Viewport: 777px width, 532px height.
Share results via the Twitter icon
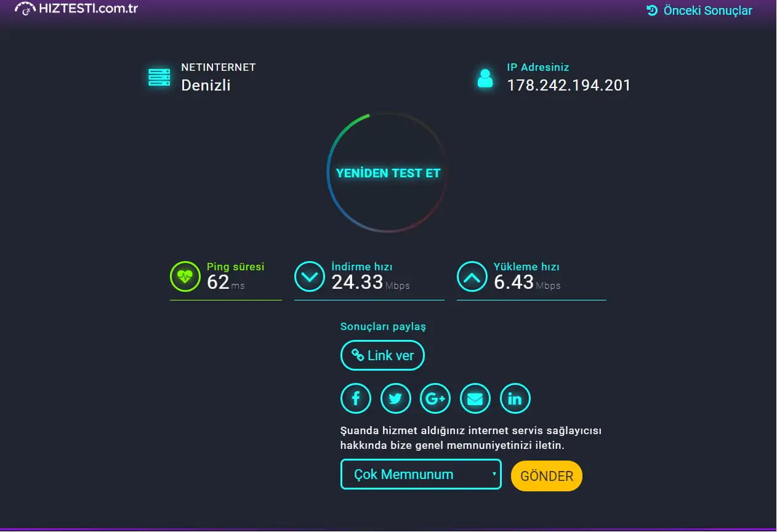point(395,398)
